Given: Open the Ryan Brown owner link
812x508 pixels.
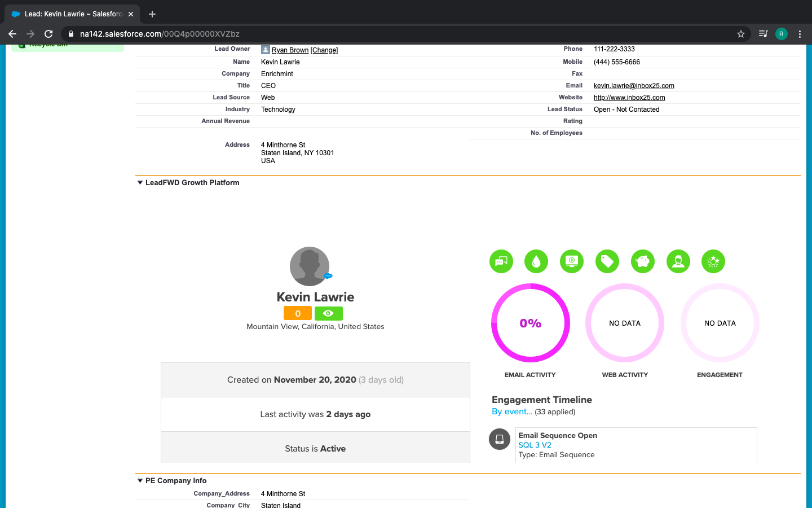Looking at the screenshot, I should (290, 50).
